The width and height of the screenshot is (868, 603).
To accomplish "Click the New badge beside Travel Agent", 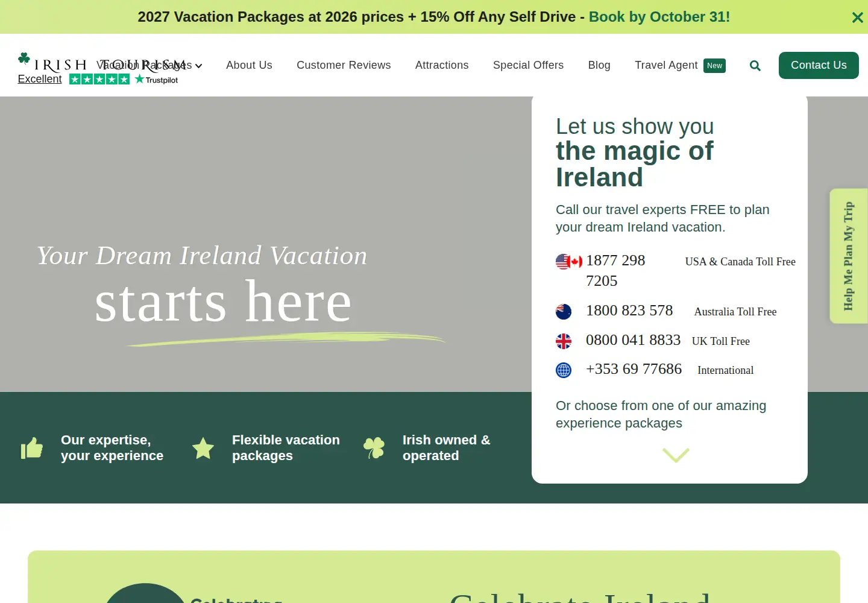I will click(714, 66).
